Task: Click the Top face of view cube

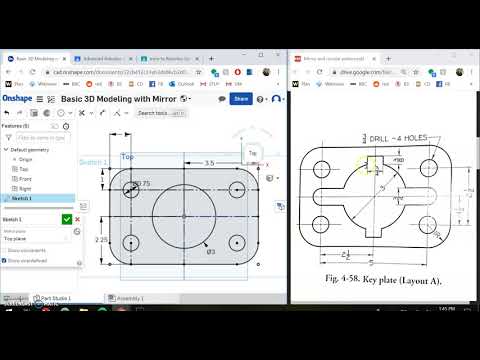Action: (252, 154)
